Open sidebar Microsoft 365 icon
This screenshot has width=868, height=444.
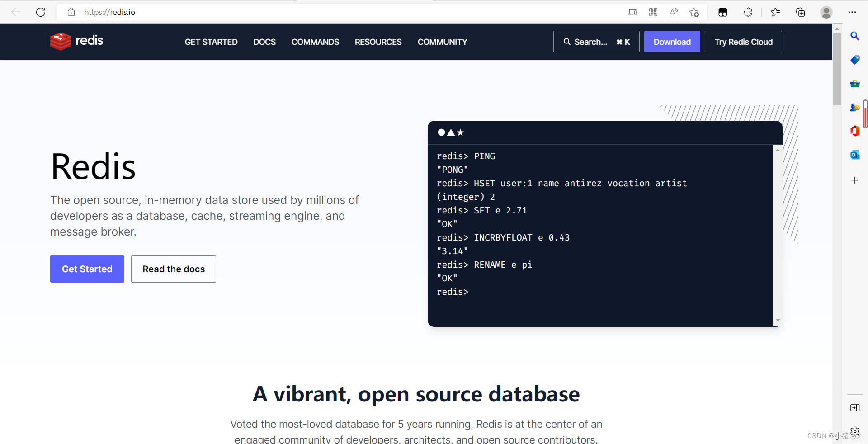[855, 131]
